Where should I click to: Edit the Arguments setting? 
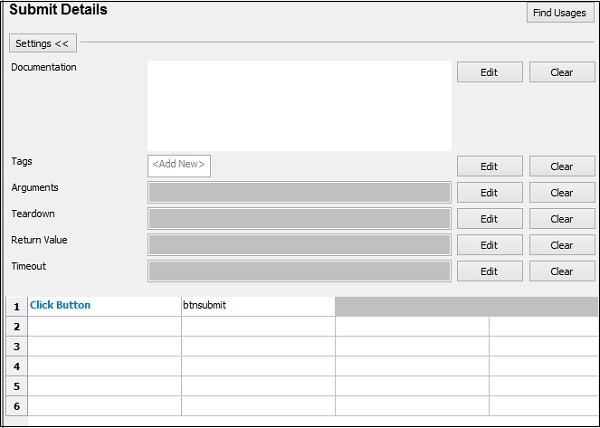pos(489,193)
